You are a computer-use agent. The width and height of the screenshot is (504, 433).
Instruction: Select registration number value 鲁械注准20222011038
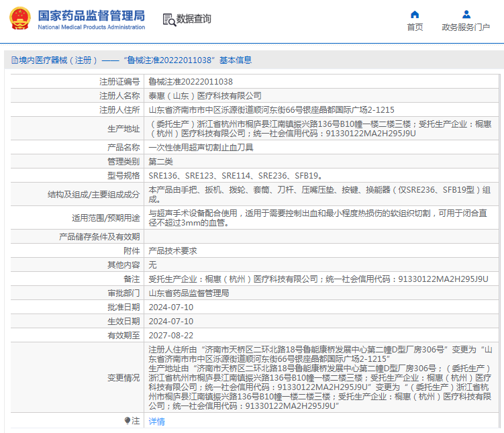point(191,82)
